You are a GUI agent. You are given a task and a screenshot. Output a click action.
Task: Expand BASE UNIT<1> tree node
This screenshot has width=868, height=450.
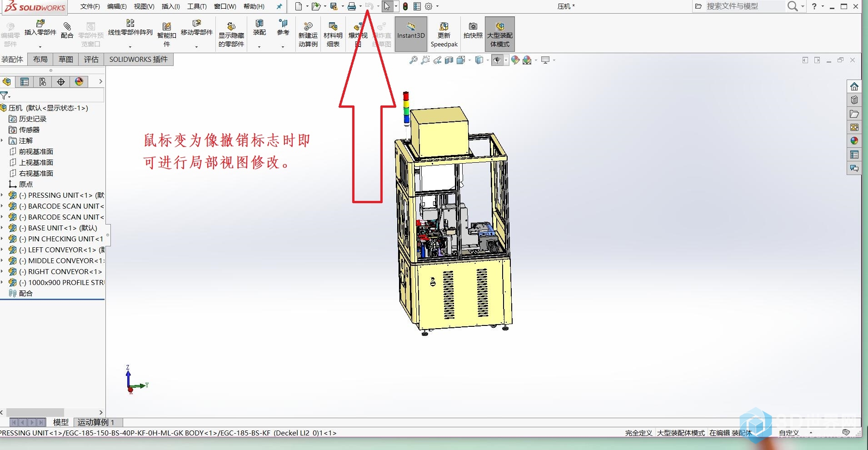(2, 228)
